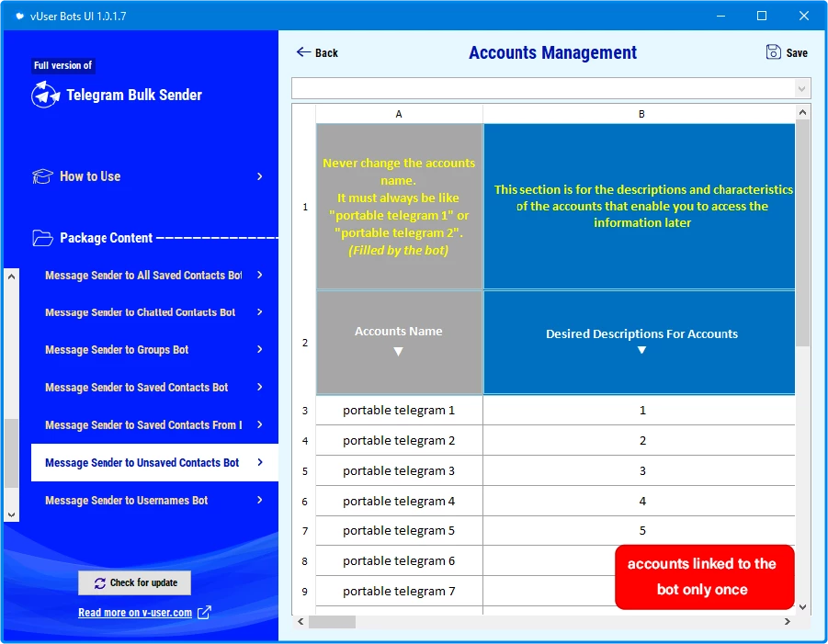
Task: Click the Package Content folder icon
Action: 42,238
